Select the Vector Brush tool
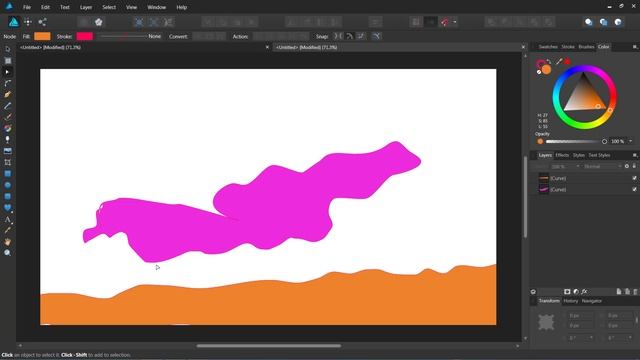Image resolution: width=640 pixels, height=360 pixels. coord(7,117)
